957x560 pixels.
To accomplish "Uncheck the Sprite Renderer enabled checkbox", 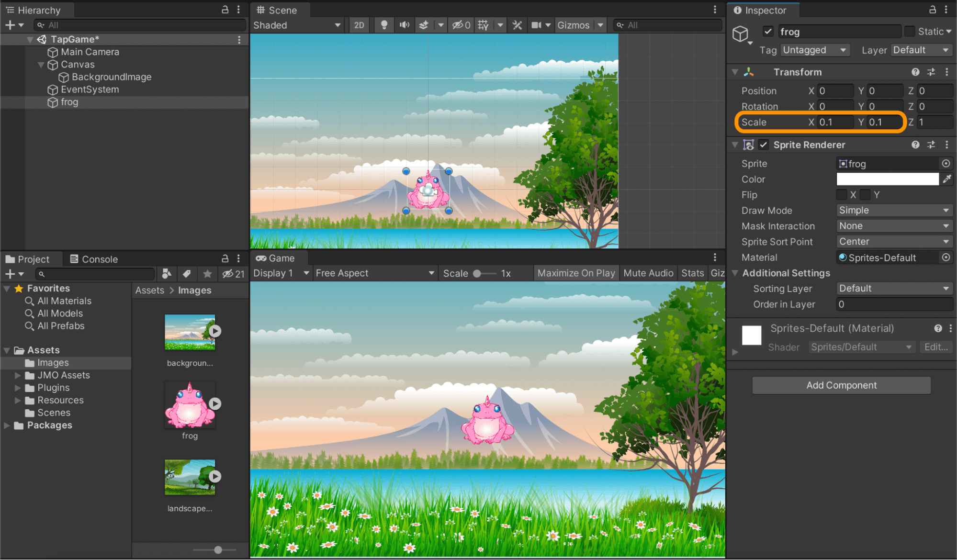I will [763, 145].
